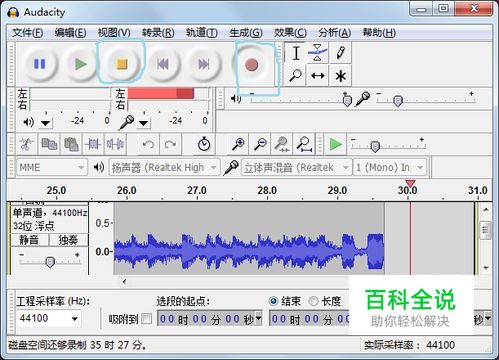This screenshot has width=499, height=360.
Task: Open the 编辑(E) menu
Action: (x=70, y=33)
